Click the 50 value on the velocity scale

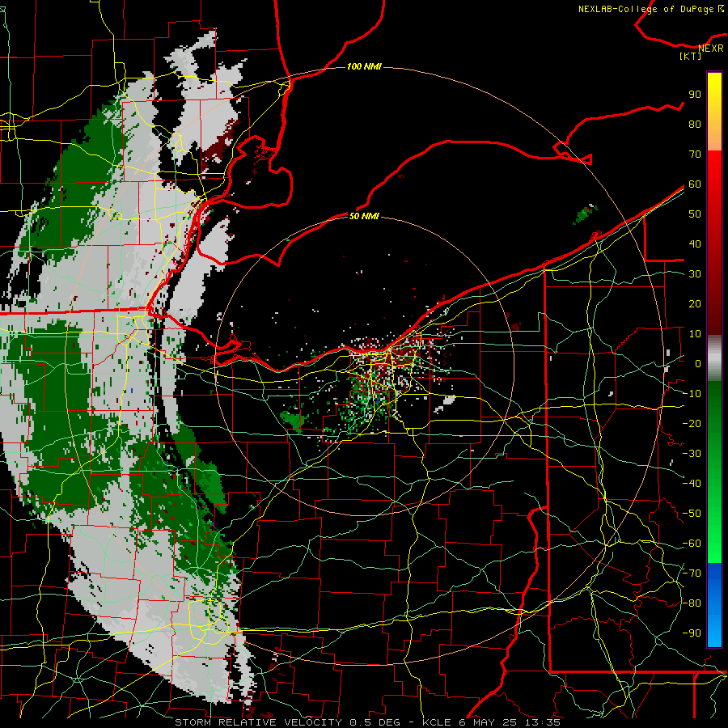[x=695, y=214]
